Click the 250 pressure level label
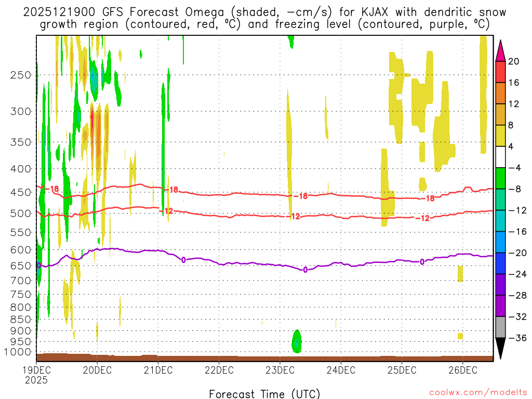This screenshot has width=532, height=399. click(x=21, y=75)
